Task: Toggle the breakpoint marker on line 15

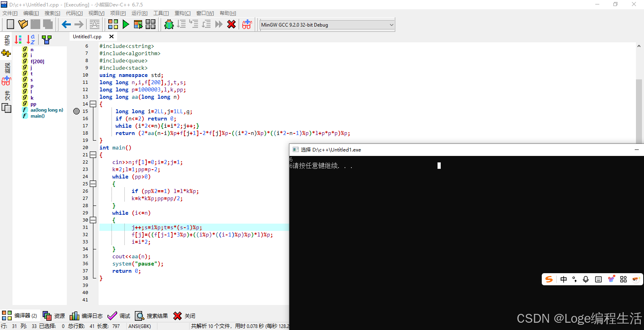Action: click(x=76, y=111)
